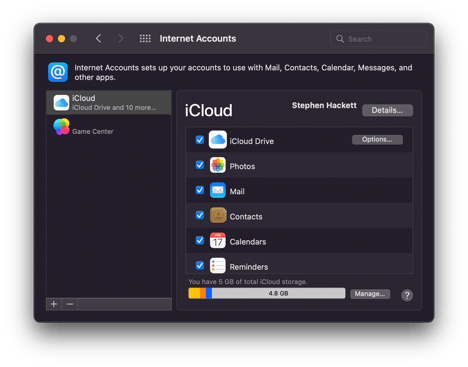
Task: Toggle the Mail checkbox
Action: pyautogui.click(x=200, y=190)
